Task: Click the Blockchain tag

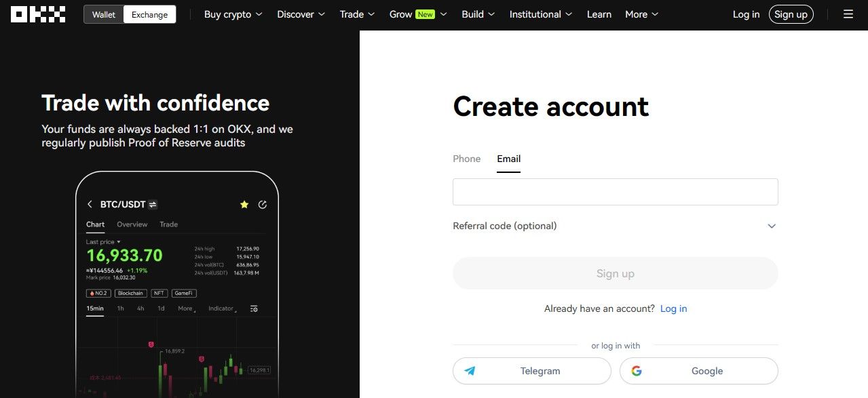Action: tap(130, 294)
